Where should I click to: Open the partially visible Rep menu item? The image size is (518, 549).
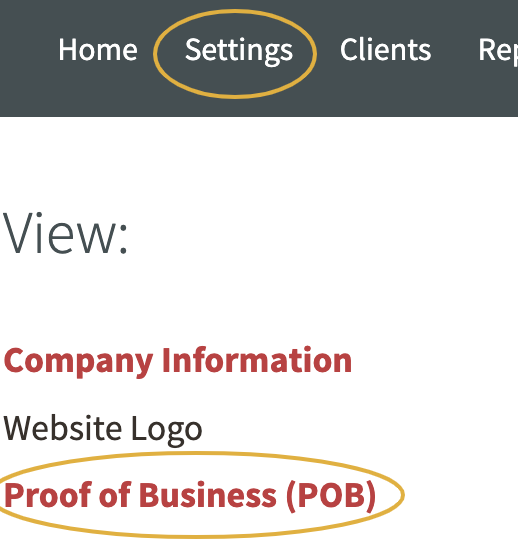[498, 51]
